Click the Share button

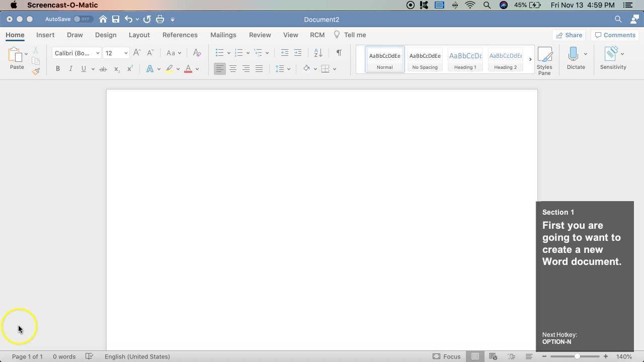pos(570,35)
